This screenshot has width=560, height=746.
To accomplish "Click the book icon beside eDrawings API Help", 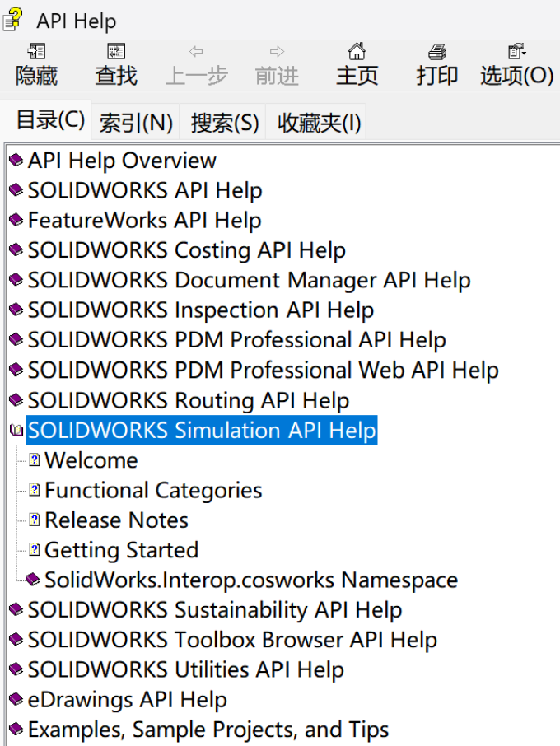I will point(16,700).
